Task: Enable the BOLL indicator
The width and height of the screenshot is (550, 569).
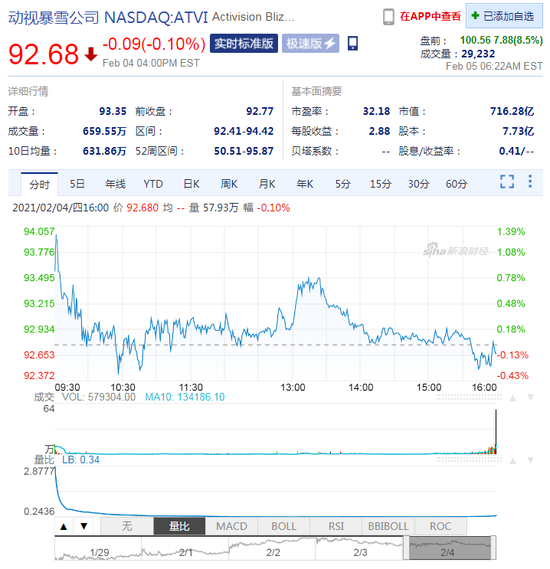Action: (x=284, y=526)
